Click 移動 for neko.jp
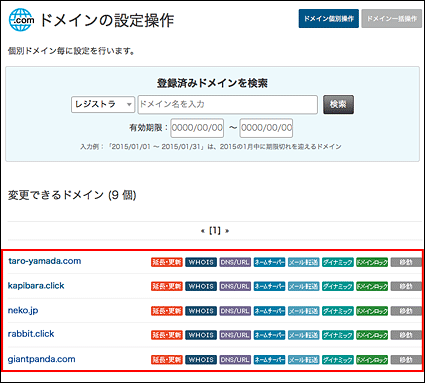Image resolution: width=425 pixels, height=383 pixels. click(x=406, y=311)
